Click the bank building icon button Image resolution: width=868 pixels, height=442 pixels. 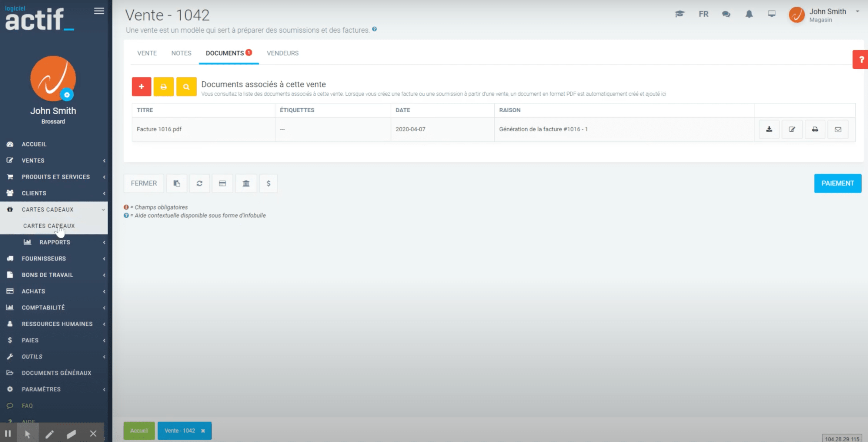pyautogui.click(x=246, y=183)
